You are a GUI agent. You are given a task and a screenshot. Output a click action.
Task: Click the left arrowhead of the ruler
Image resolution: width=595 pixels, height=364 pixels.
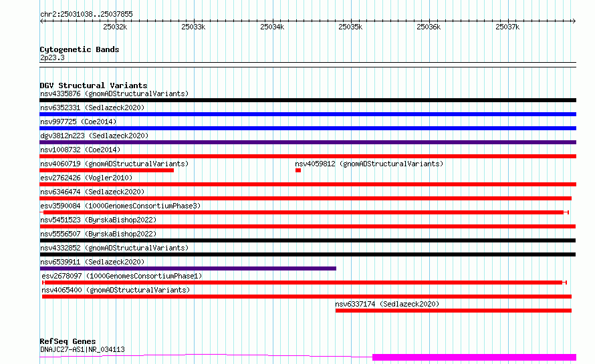(41, 21)
